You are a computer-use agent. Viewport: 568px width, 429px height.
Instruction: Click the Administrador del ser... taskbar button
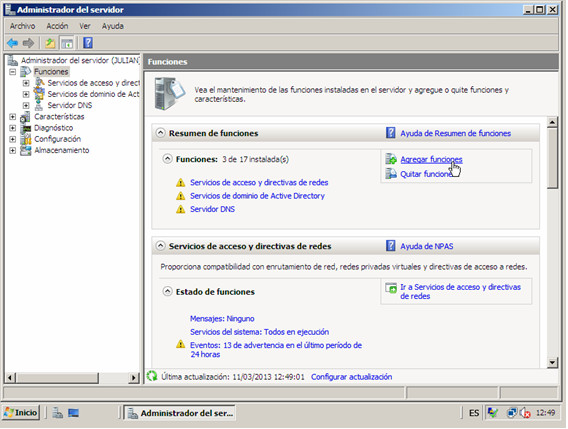coord(179,413)
